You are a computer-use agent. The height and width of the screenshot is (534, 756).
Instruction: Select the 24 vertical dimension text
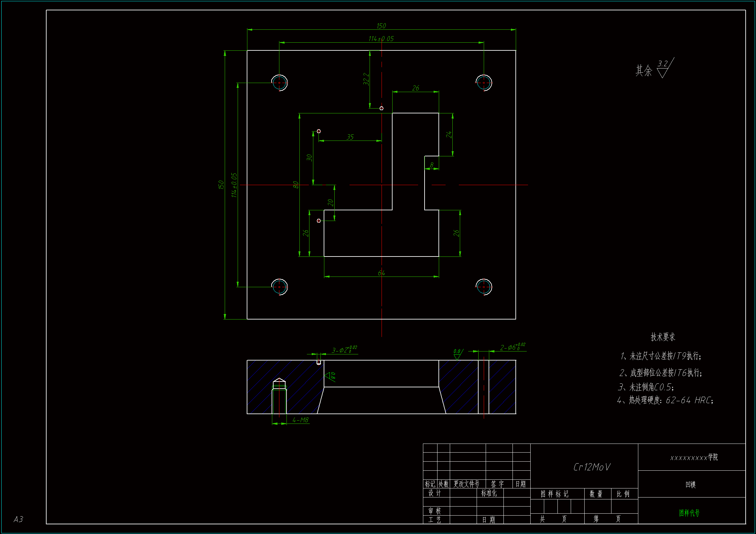click(x=449, y=135)
